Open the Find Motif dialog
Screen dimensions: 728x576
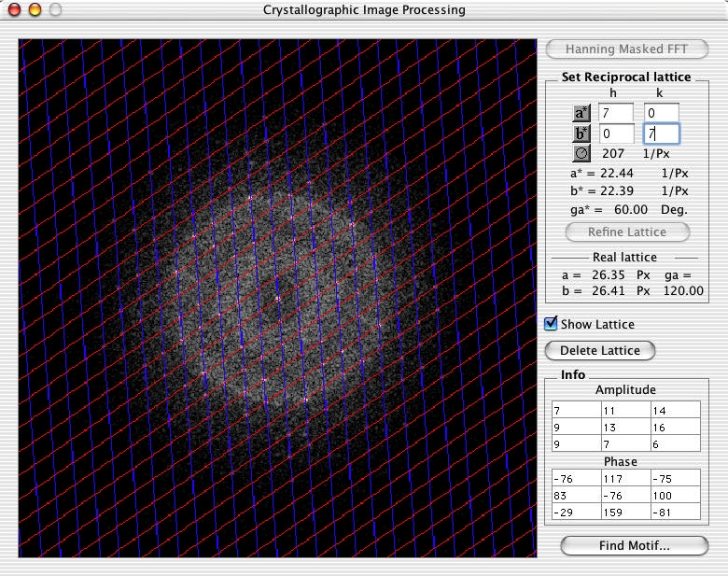(635, 545)
